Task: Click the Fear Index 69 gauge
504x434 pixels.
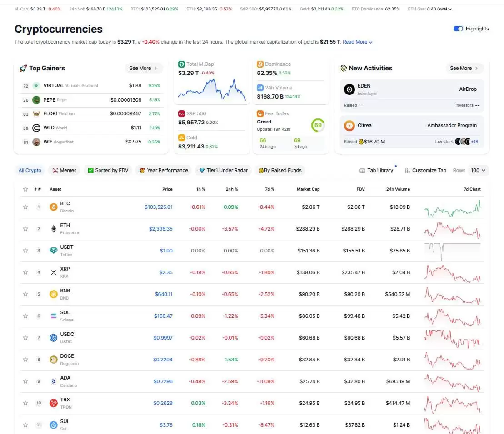Action: point(318,125)
